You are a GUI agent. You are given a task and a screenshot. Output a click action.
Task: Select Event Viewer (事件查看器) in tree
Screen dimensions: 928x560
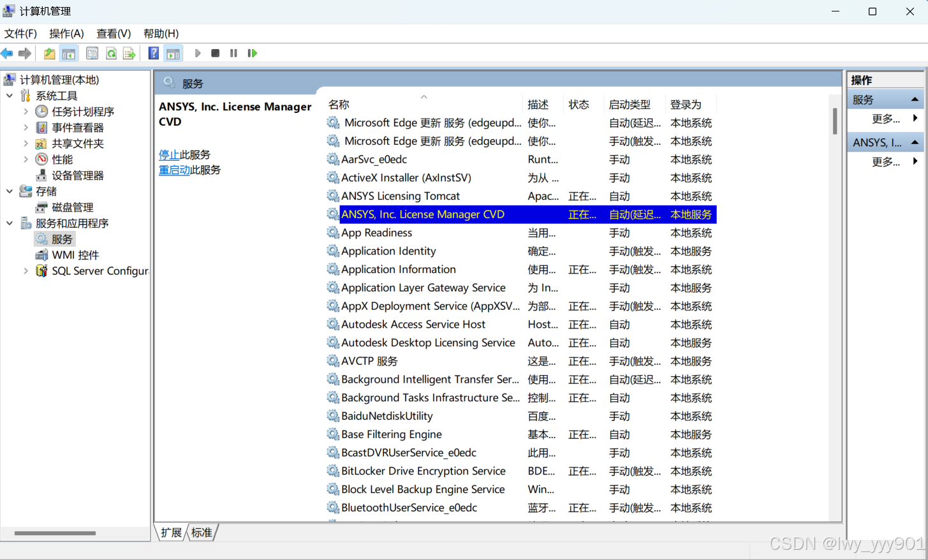(x=78, y=128)
